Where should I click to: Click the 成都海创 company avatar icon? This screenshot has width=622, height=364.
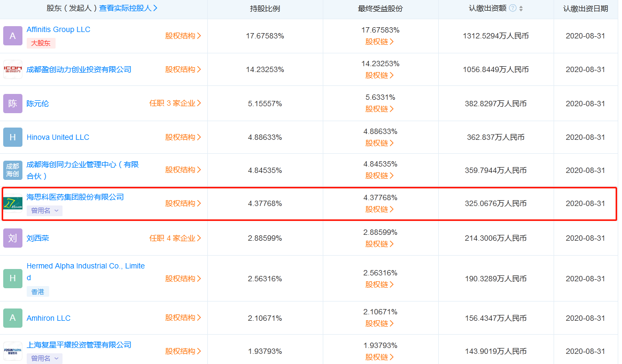[13, 170]
